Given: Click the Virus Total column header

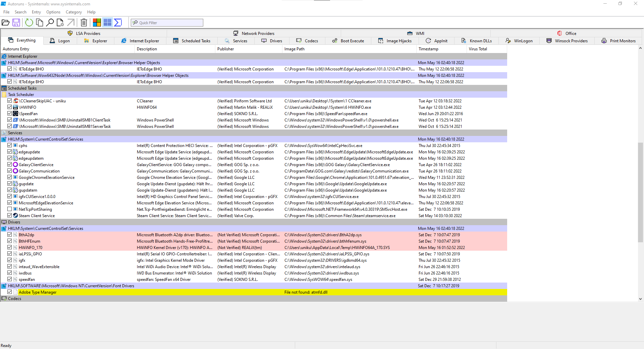Looking at the screenshot, I should 487,49.
